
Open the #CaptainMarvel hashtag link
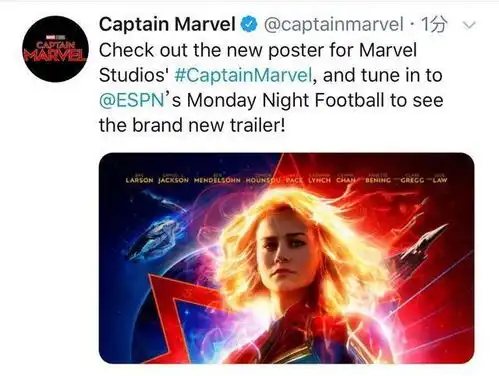pyautogui.click(x=243, y=75)
